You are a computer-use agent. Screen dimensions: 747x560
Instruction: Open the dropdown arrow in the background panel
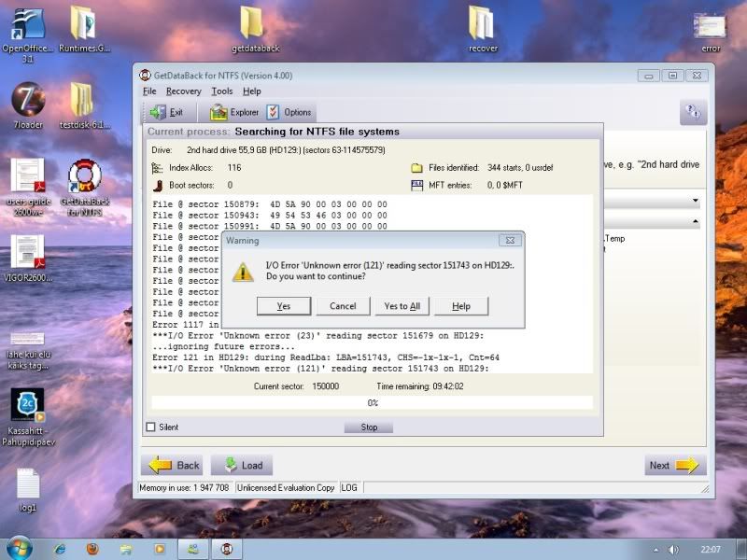pyautogui.click(x=696, y=201)
